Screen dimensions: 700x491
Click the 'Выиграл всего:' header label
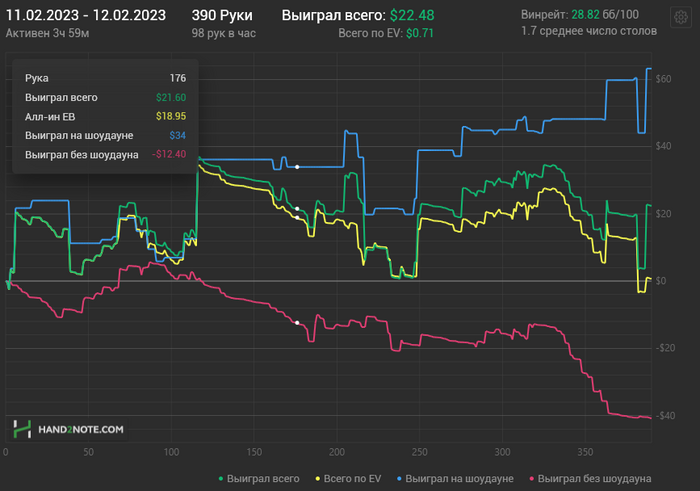334,15
